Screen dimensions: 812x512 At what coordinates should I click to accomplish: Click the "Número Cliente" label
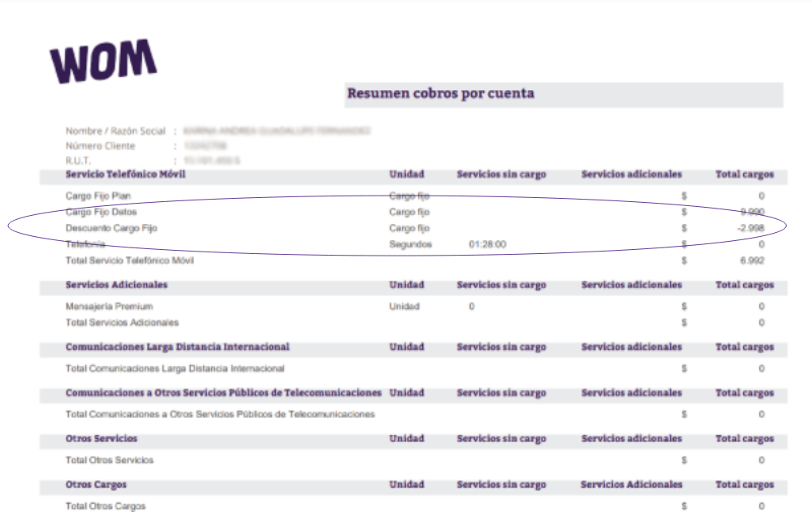pyautogui.click(x=101, y=146)
